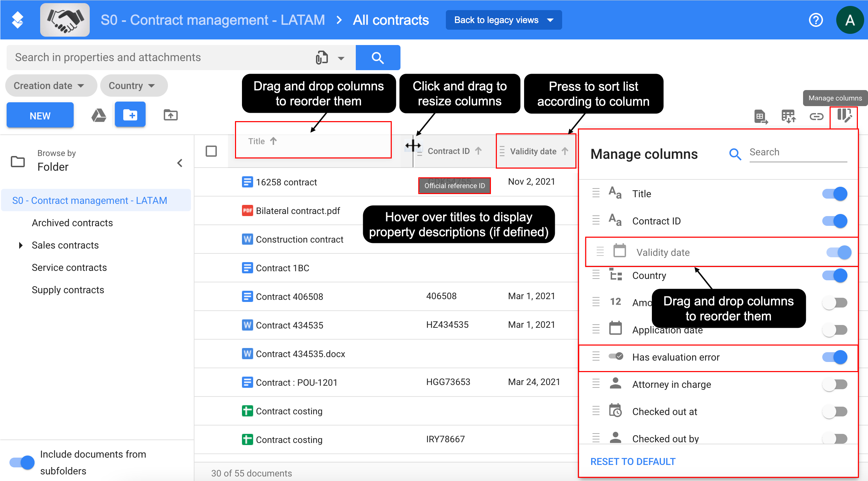868x481 pixels.
Task: Check the select-all documents checkbox
Action: pos(211,151)
